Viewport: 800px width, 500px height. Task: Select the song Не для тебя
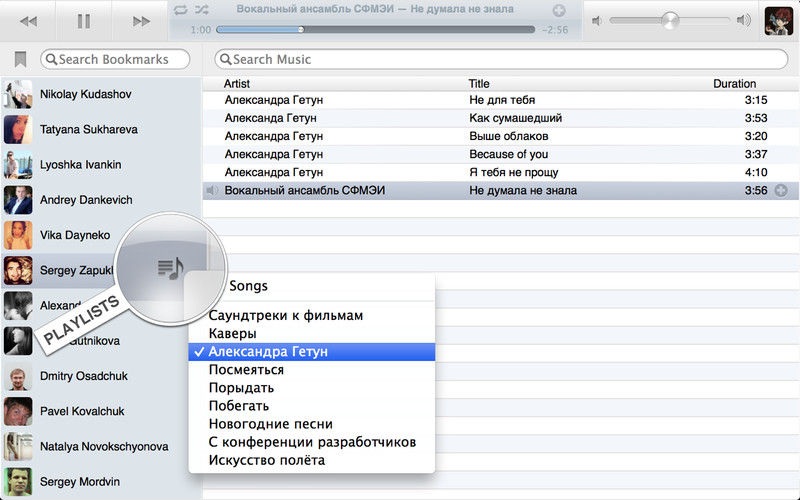[x=501, y=100]
